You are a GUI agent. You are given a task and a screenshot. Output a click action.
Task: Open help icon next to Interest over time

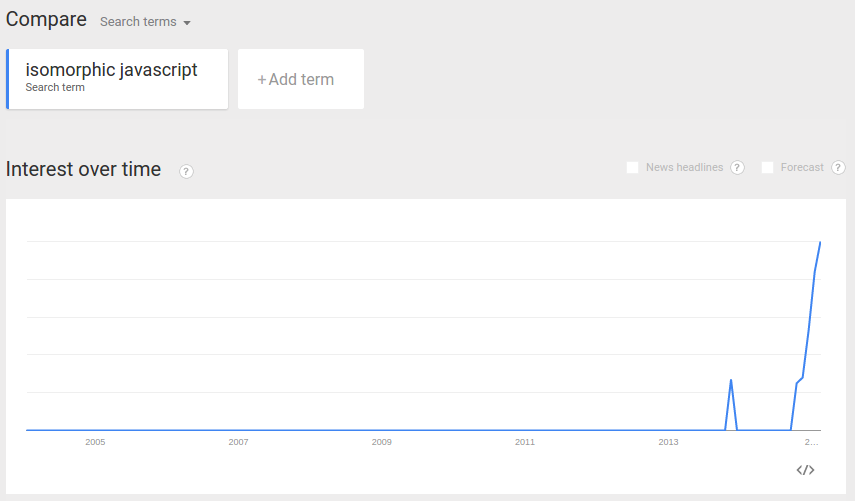point(186,171)
